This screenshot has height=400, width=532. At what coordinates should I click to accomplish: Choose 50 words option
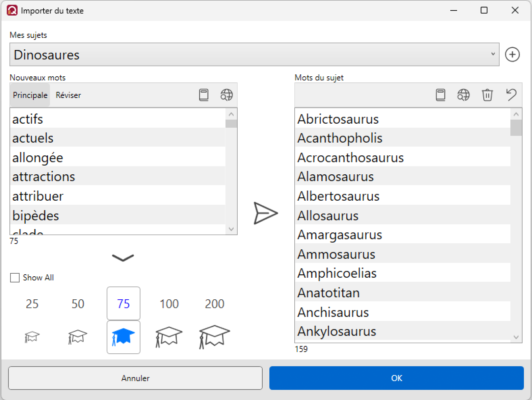click(78, 304)
